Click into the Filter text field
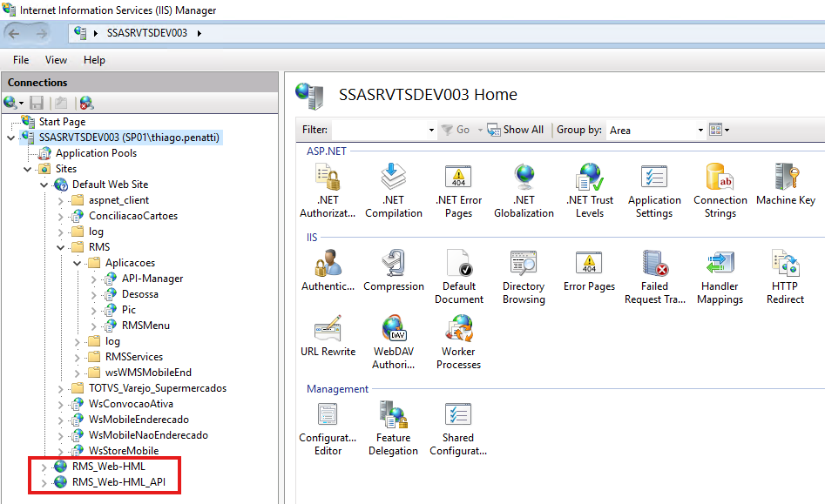 (379, 130)
